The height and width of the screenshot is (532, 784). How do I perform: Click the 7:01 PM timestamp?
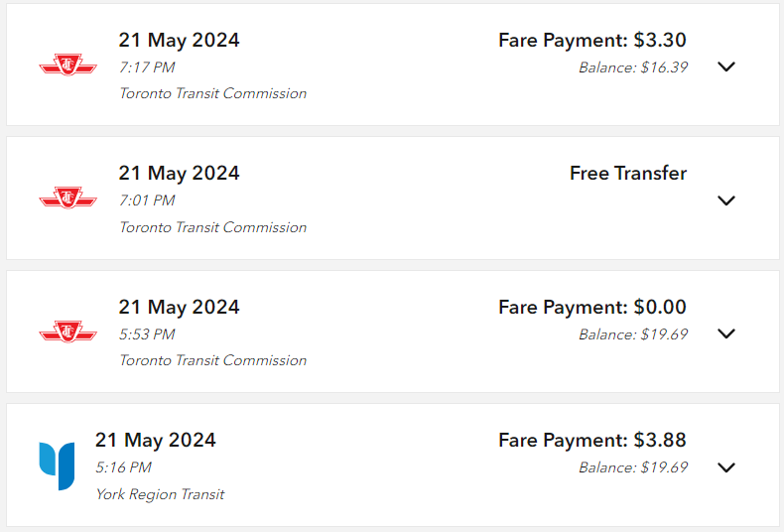coord(147,200)
